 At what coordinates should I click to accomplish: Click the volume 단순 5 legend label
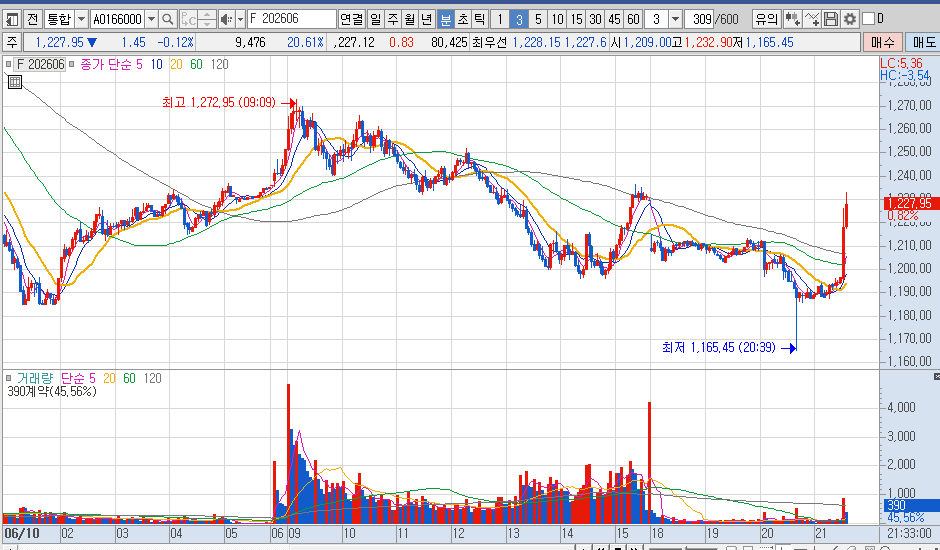pyautogui.click(x=79, y=378)
